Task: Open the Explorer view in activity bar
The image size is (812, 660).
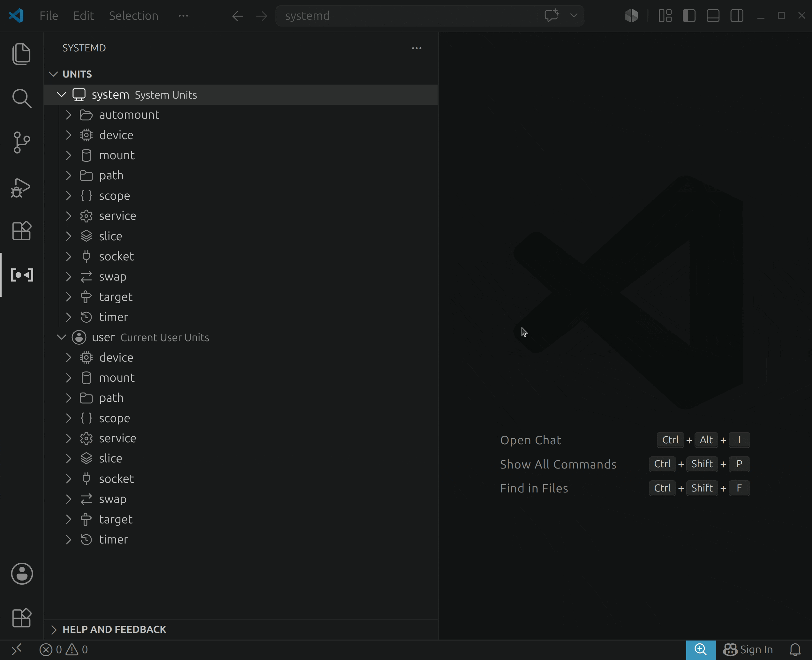Action: (22, 54)
